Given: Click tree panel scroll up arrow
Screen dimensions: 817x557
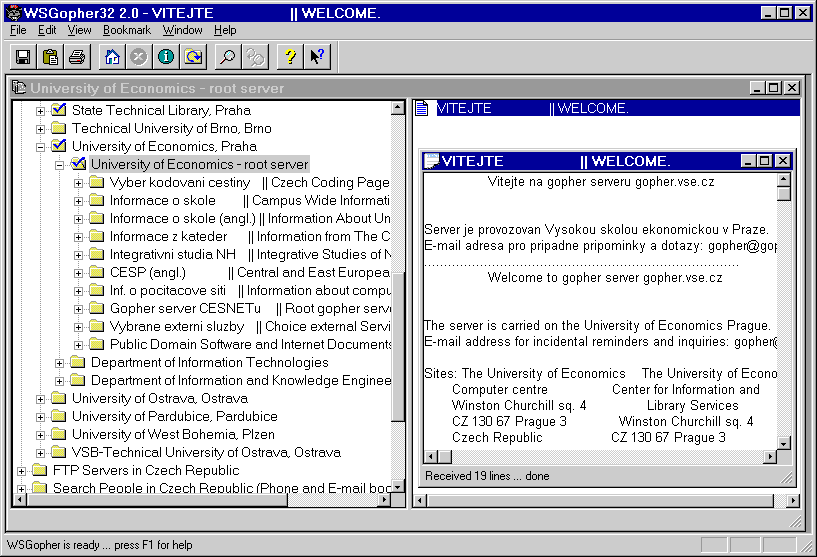Looking at the screenshot, I should 398,108.
